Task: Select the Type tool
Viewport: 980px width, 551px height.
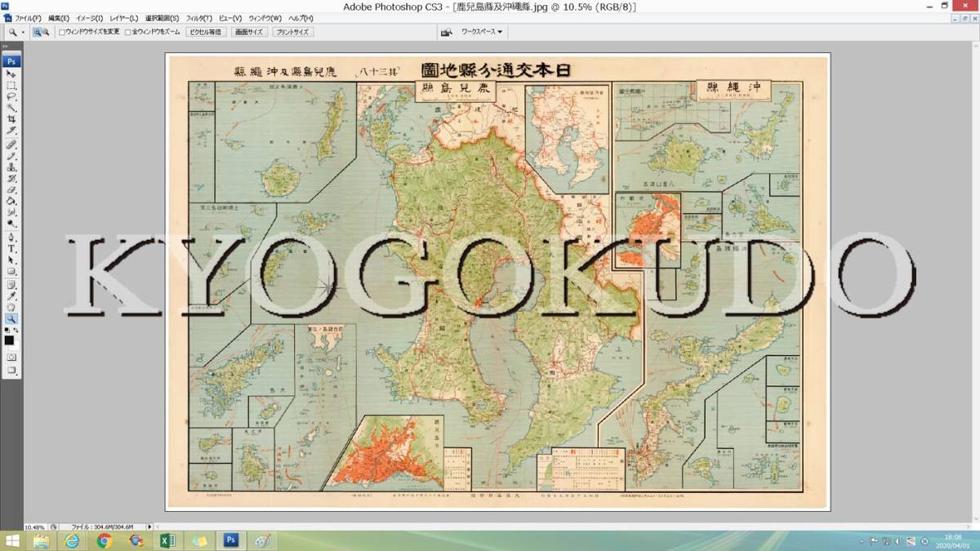Action: [11, 248]
